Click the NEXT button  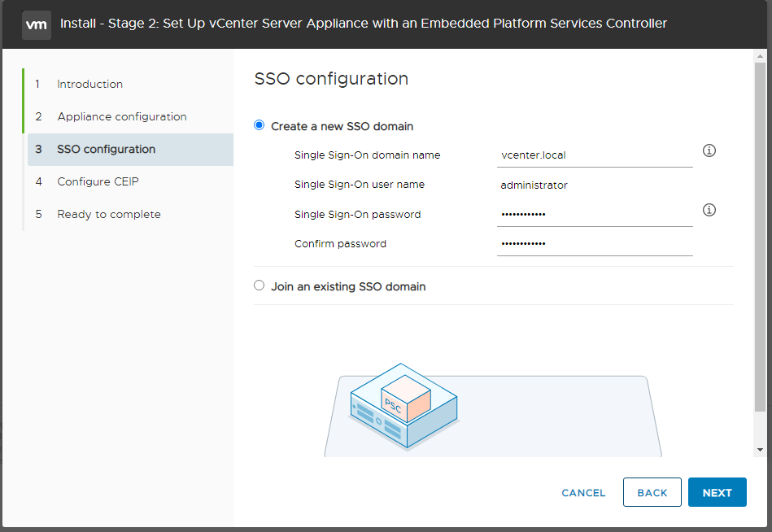coord(717,492)
